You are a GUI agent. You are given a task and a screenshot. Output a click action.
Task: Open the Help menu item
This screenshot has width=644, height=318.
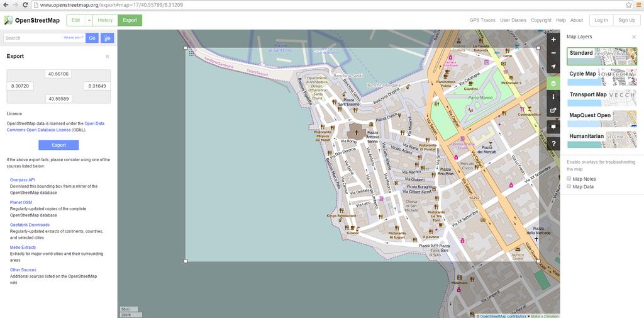tap(560, 20)
